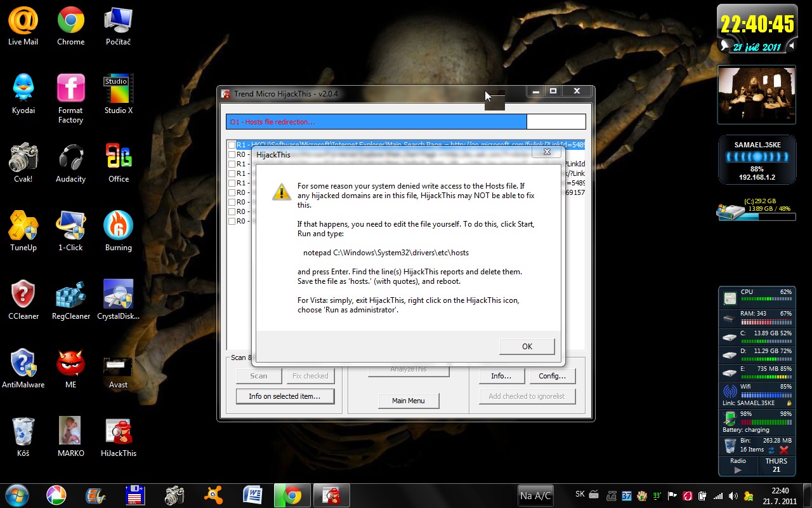The width and height of the screenshot is (812, 508).
Task: Select the Kyodai desktop icon
Action: coord(23,95)
